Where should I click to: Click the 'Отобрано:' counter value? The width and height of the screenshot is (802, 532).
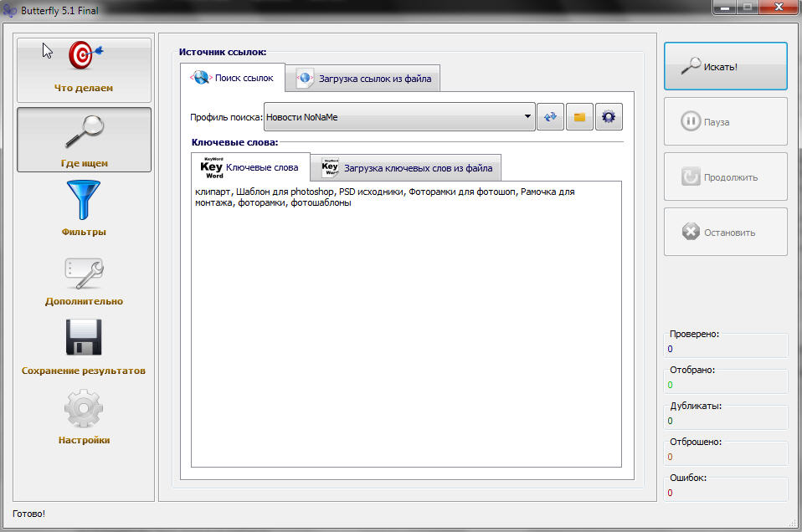[x=670, y=385]
